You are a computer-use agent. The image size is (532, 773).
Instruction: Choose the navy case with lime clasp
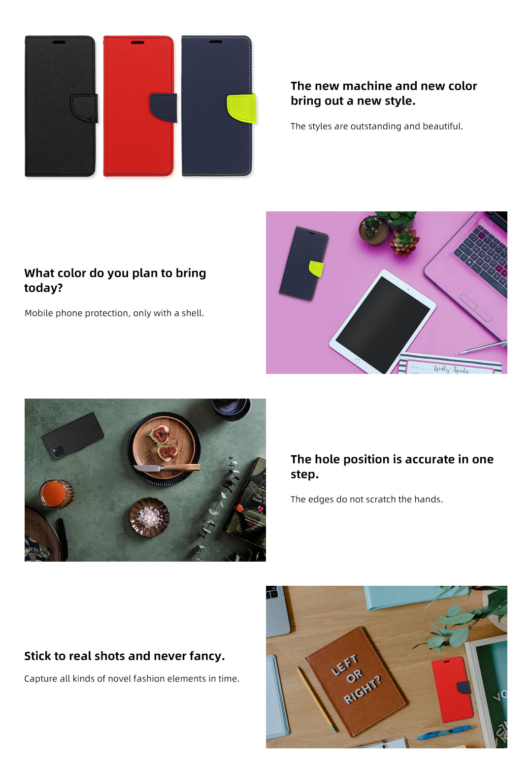pyautogui.click(x=218, y=106)
